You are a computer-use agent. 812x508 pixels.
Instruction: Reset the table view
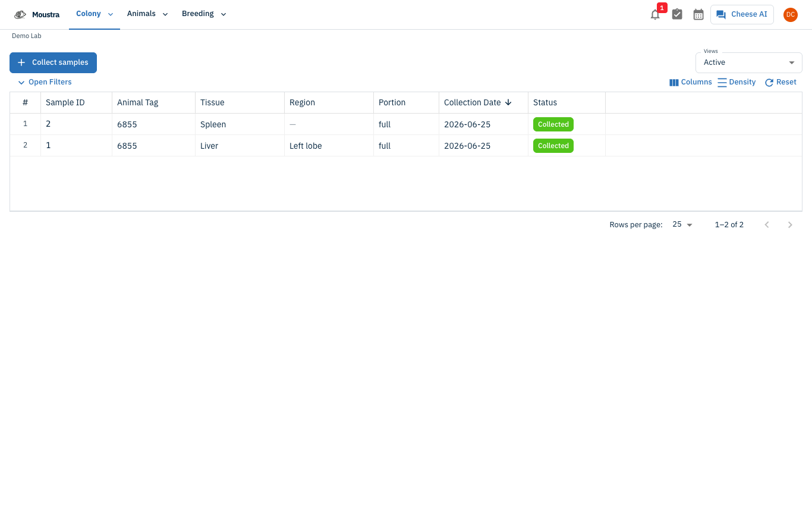click(780, 82)
